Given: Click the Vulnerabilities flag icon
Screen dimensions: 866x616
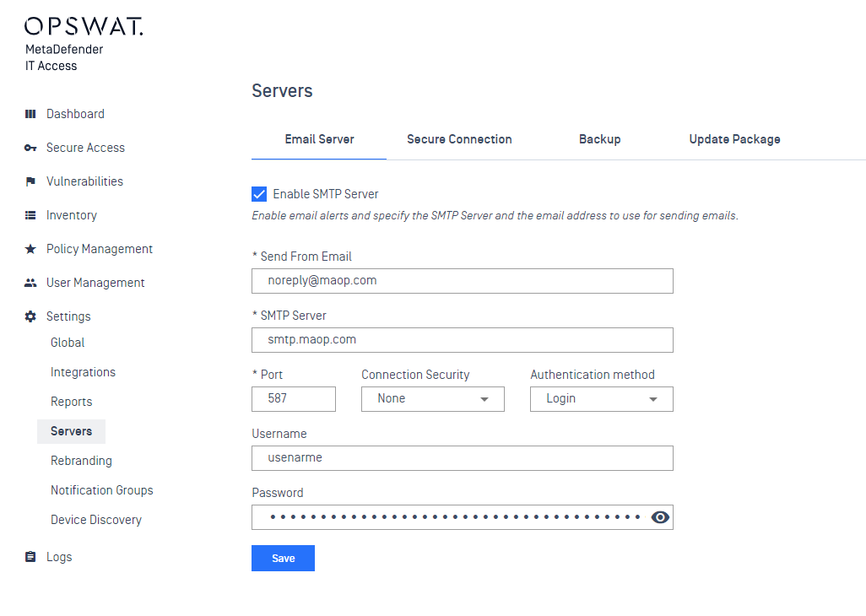Looking at the screenshot, I should 30,181.
